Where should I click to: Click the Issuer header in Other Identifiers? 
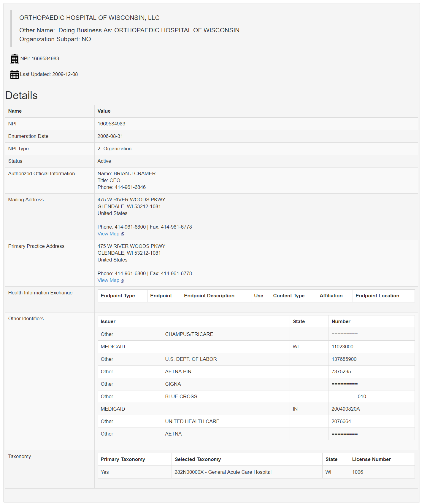[x=108, y=322]
